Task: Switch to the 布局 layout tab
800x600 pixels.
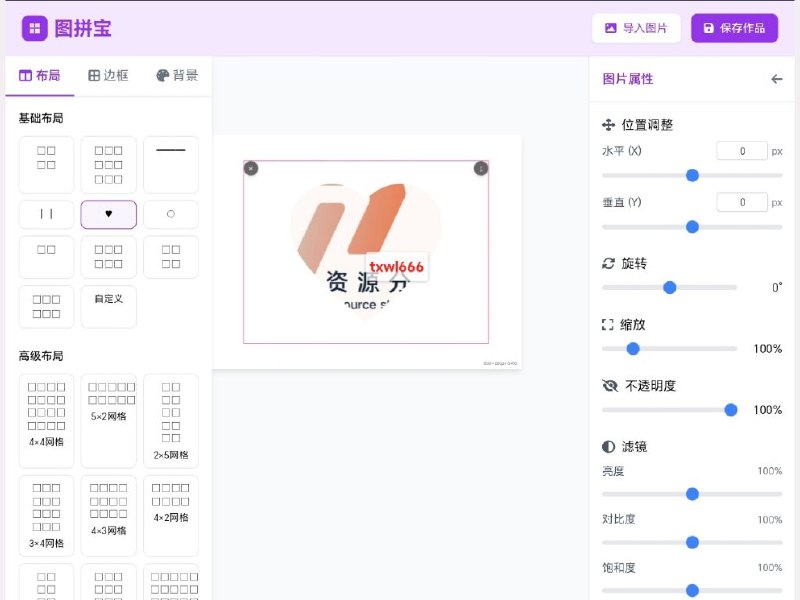Action: pos(40,76)
